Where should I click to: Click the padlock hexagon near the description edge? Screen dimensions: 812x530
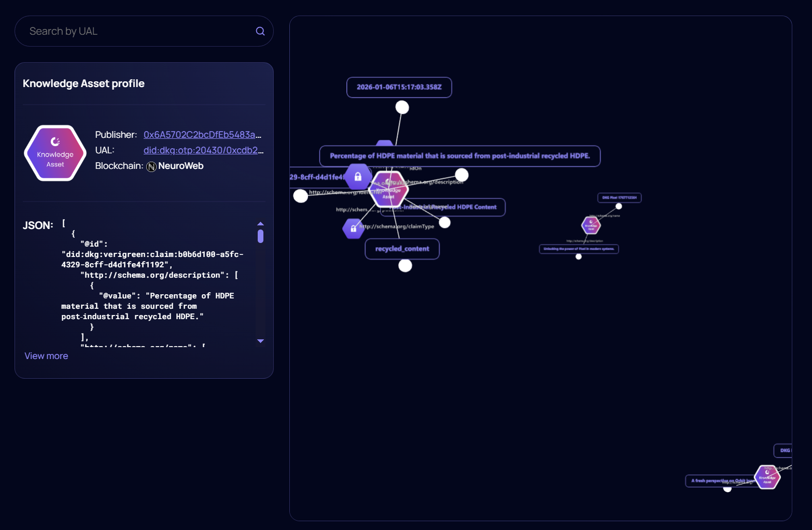(358, 177)
